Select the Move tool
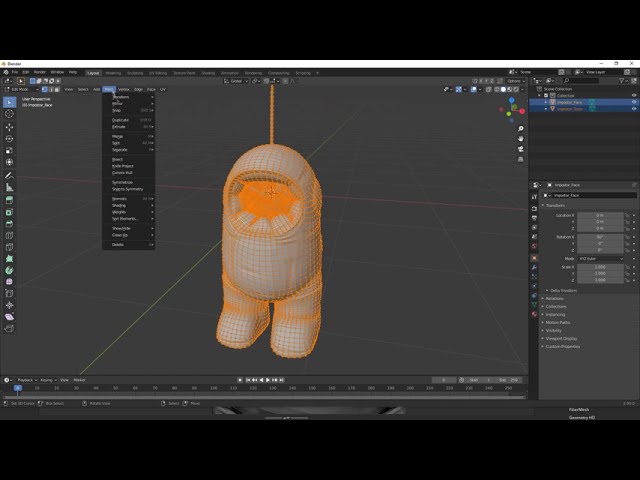Screen dimensions: 640x480 point(9,127)
